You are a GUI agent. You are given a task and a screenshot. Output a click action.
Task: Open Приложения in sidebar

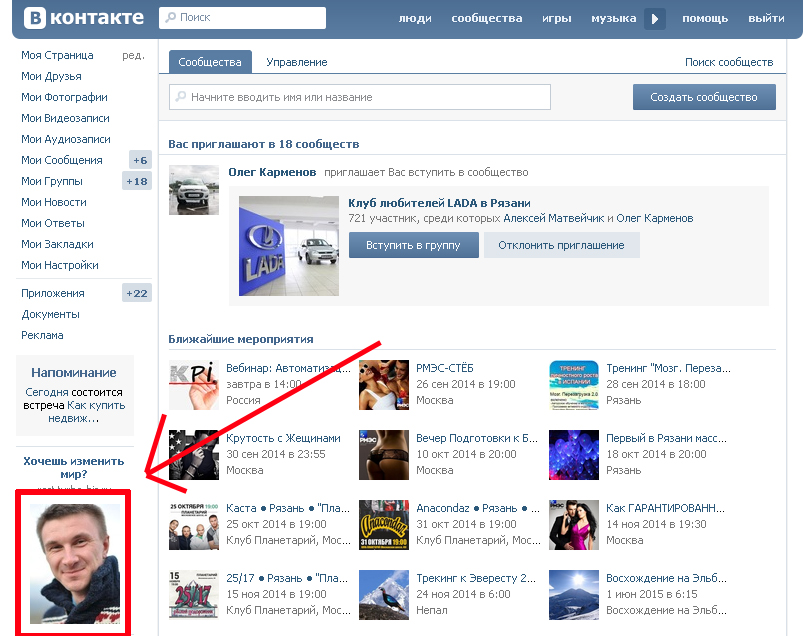[53, 293]
